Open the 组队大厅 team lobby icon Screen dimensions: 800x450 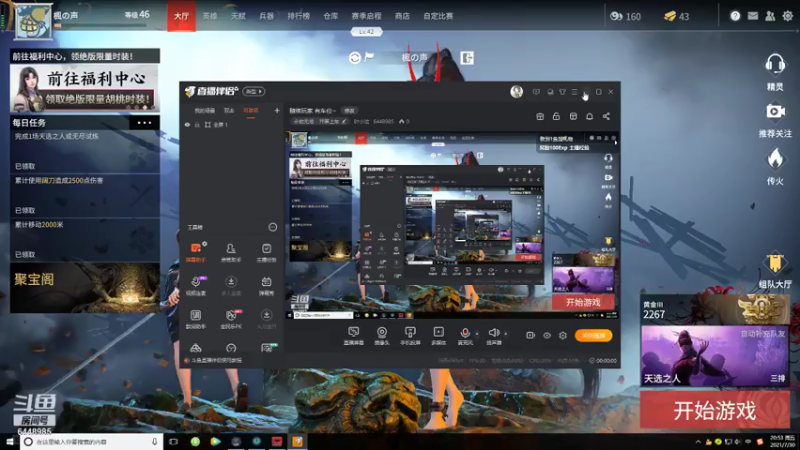pyautogui.click(x=775, y=270)
